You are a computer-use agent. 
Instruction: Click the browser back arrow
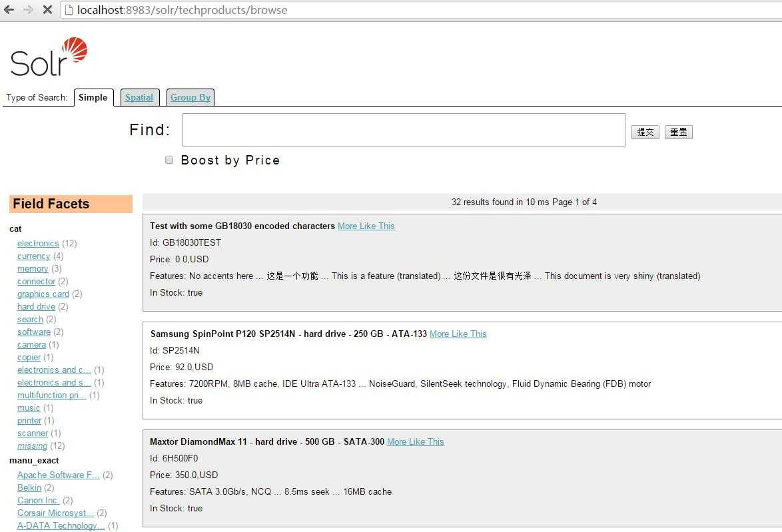9,9
